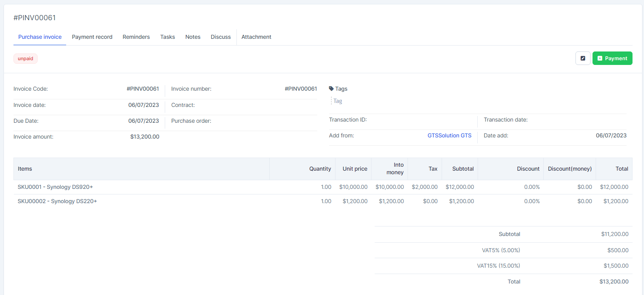View the Attachment tab
644x295 pixels.
(256, 37)
